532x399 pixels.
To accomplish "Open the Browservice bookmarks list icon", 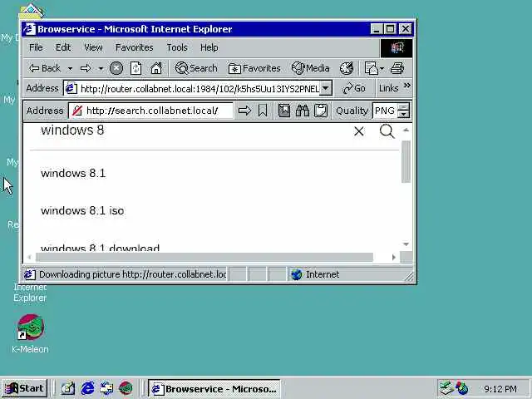I will click(x=284, y=111).
